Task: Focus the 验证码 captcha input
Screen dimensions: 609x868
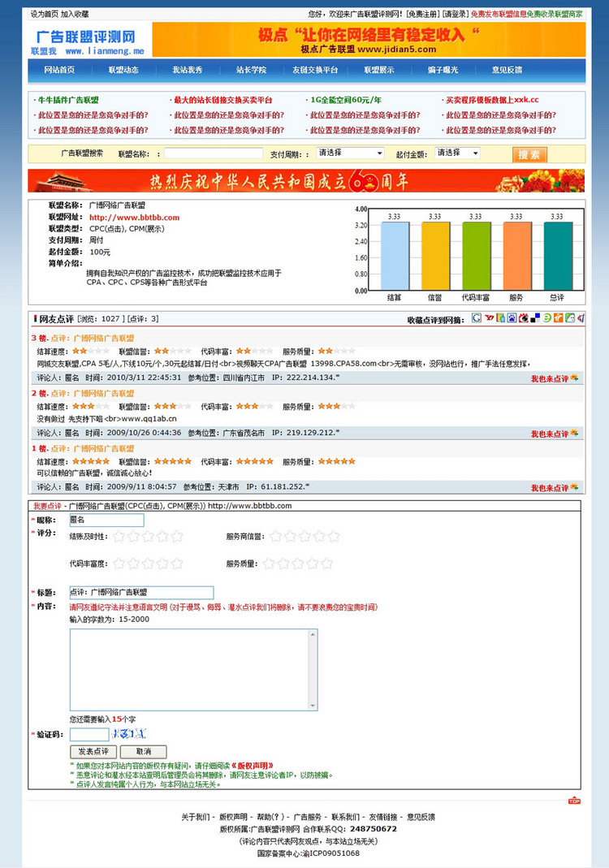Action: [x=89, y=735]
